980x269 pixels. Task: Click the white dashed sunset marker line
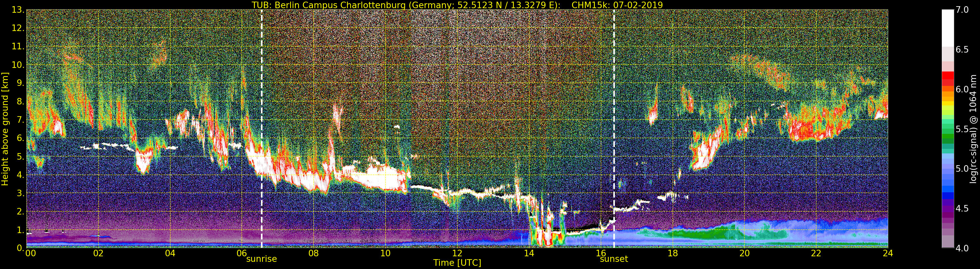614,129
